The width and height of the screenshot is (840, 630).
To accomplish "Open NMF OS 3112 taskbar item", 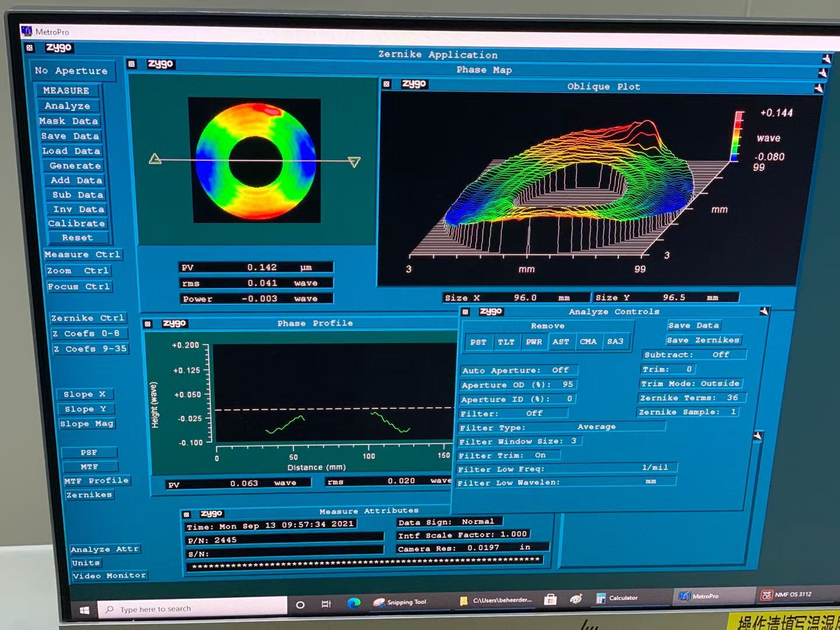I will coord(786,594).
